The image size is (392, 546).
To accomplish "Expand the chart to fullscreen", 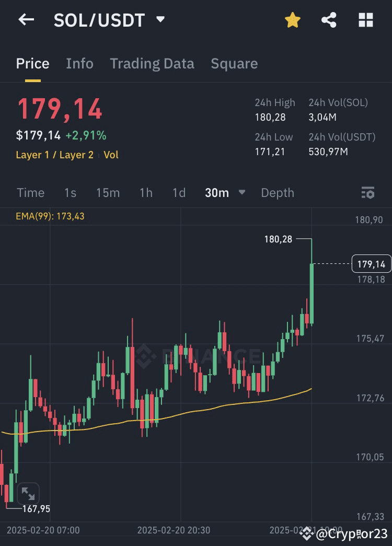I will pyautogui.click(x=29, y=493).
